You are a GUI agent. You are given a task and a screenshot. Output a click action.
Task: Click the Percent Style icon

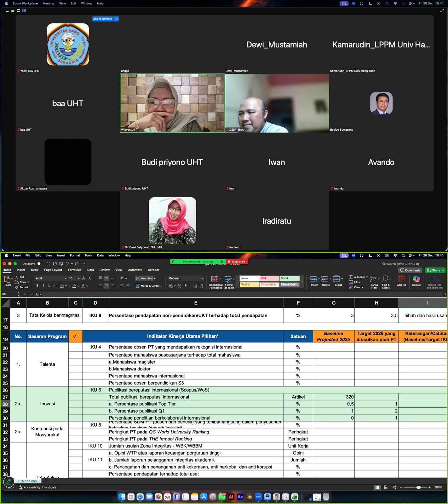coord(179,286)
